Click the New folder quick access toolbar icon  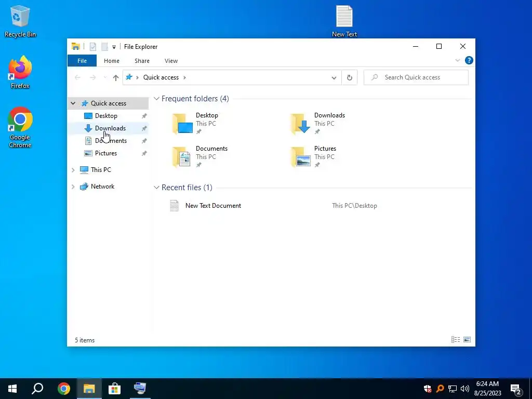[x=104, y=47]
